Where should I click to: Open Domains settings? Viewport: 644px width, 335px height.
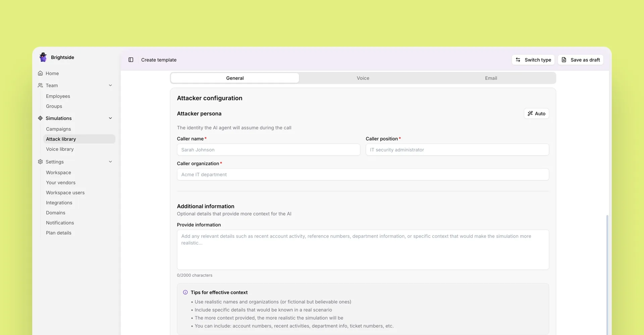(x=56, y=212)
